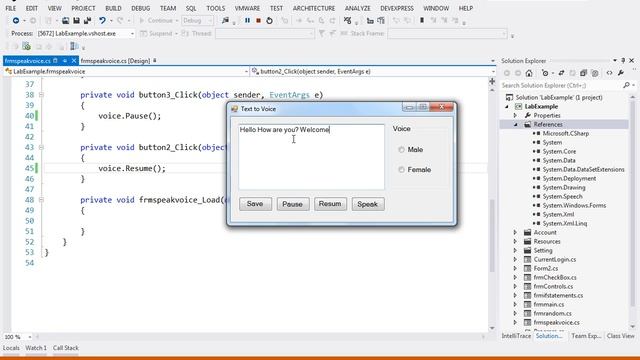640x360 pixels.
Task: Open the ARCHITECTURE menu
Action: (313, 8)
